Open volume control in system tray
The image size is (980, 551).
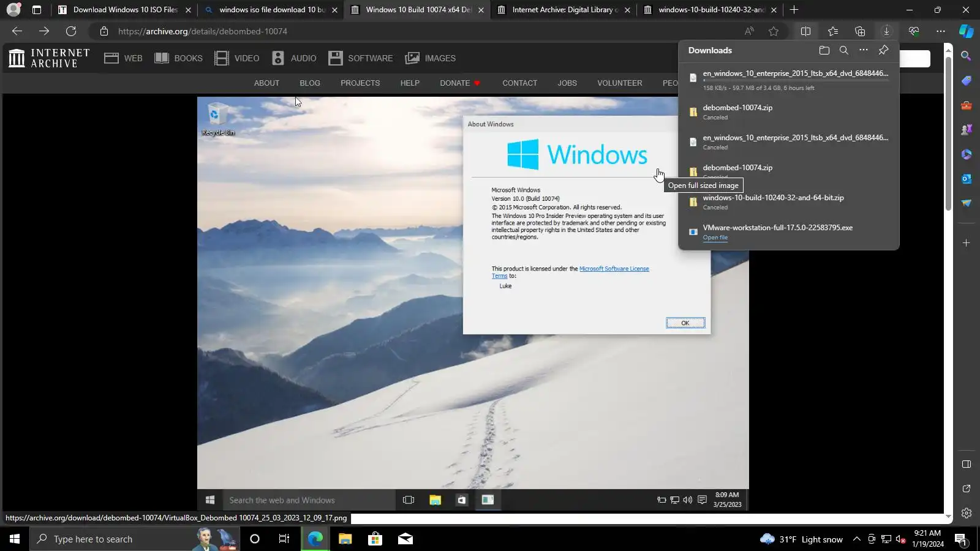tap(900, 539)
